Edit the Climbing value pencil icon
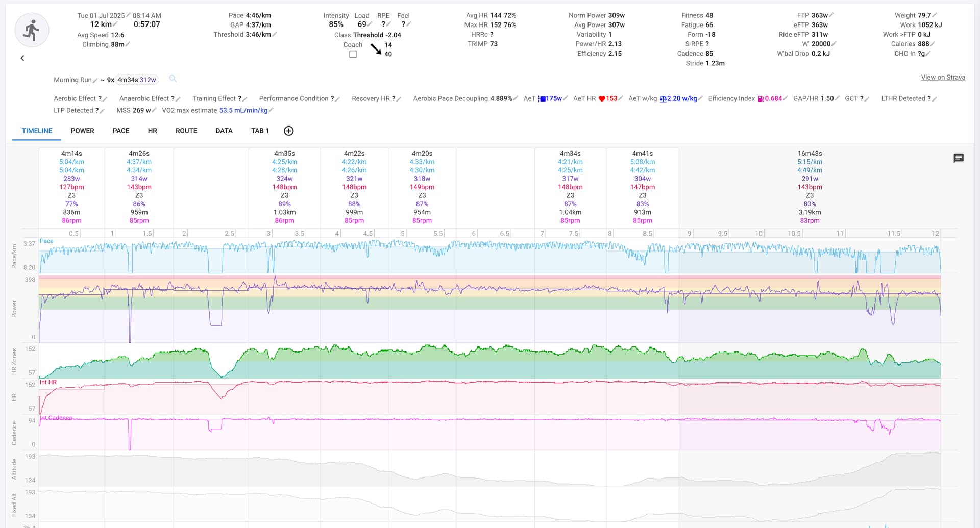The width and height of the screenshot is (980, 528). pos(128,44)
